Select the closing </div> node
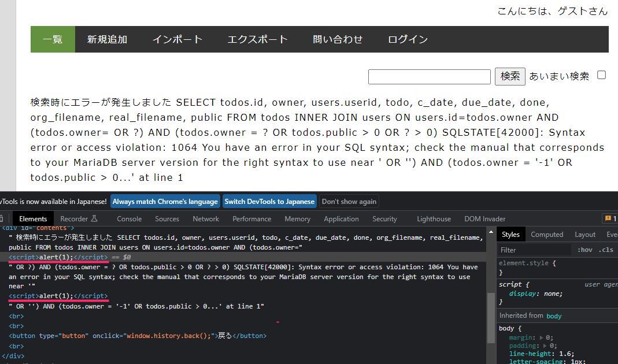Screen dimensions: 618x364 pos(13,356)
